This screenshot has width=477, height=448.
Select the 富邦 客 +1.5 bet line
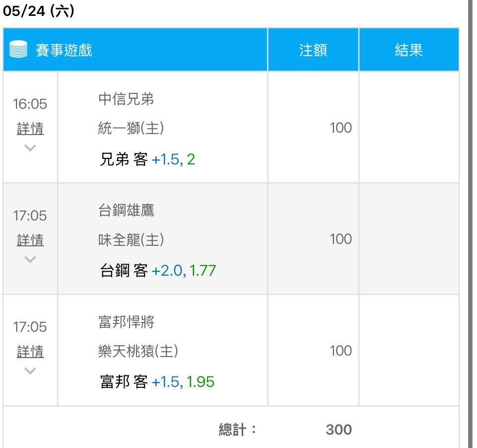[157, 382]
